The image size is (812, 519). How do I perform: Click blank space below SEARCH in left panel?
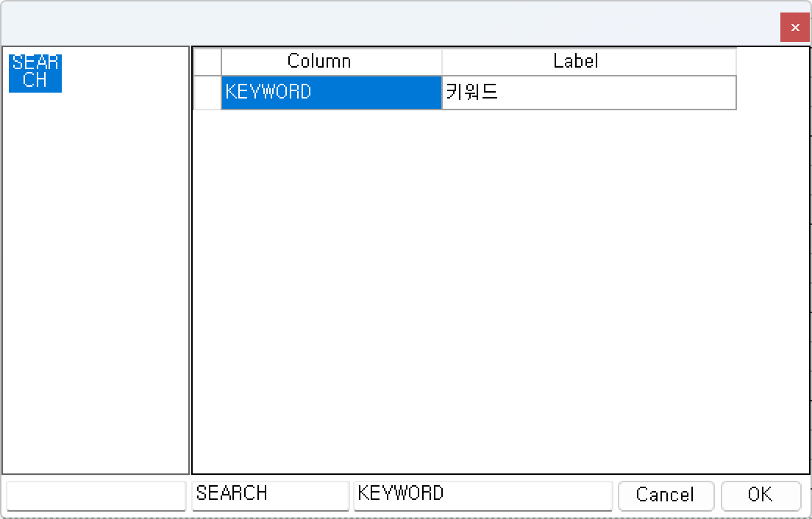(x=96, y=282)
